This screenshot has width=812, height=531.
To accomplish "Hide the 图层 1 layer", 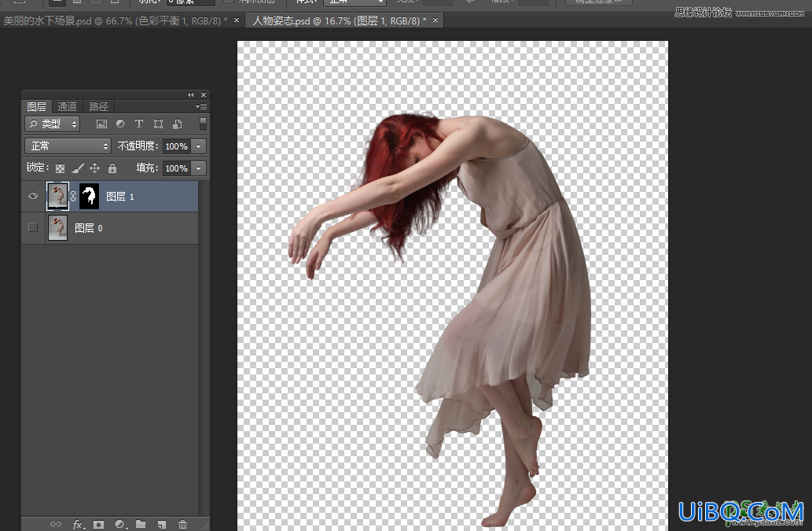I will (x=33, y=197).
